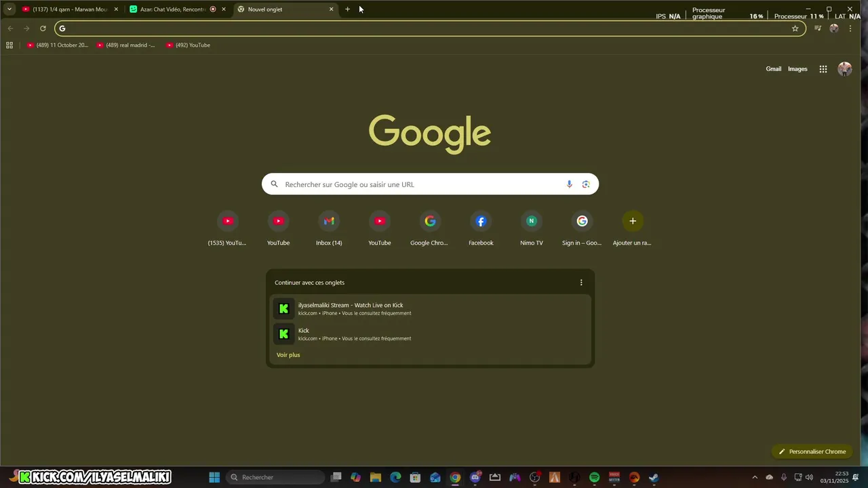Screen dimensions: 868x488
Task: Open Spotify from the taskbar
Action: point(595,477)
